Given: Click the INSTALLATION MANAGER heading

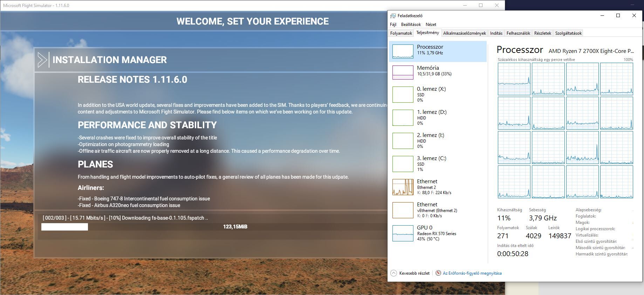Looking at the screenshot, I should coord(110,60).
